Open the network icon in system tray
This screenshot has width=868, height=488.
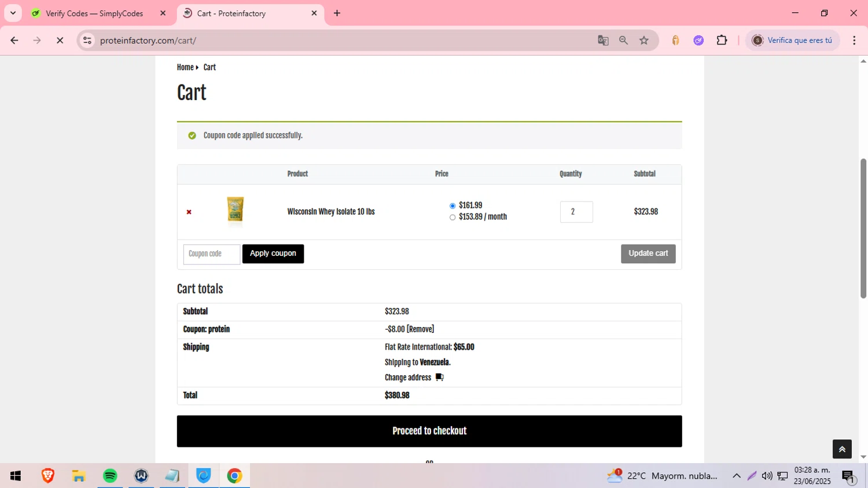click(x=782, y=476)
